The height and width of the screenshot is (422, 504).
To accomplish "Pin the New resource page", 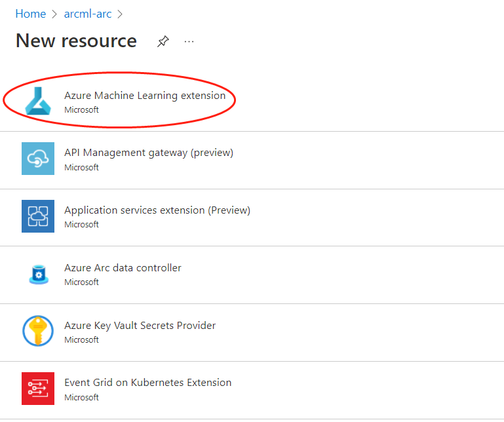I will coord(163,41).
